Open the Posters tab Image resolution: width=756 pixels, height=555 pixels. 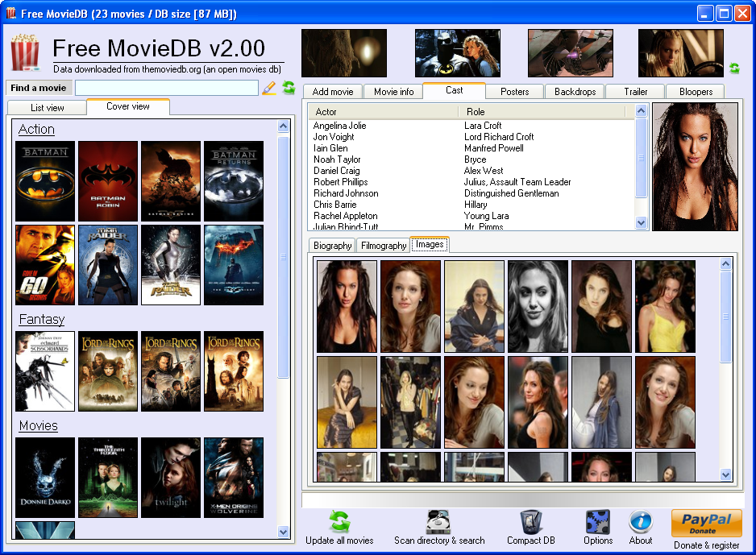point(514,92)
